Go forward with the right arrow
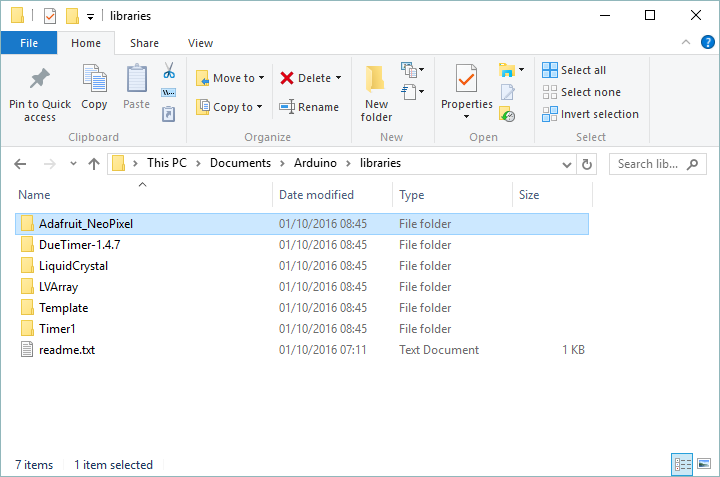 pyautogui.click(x=50, y=164)
